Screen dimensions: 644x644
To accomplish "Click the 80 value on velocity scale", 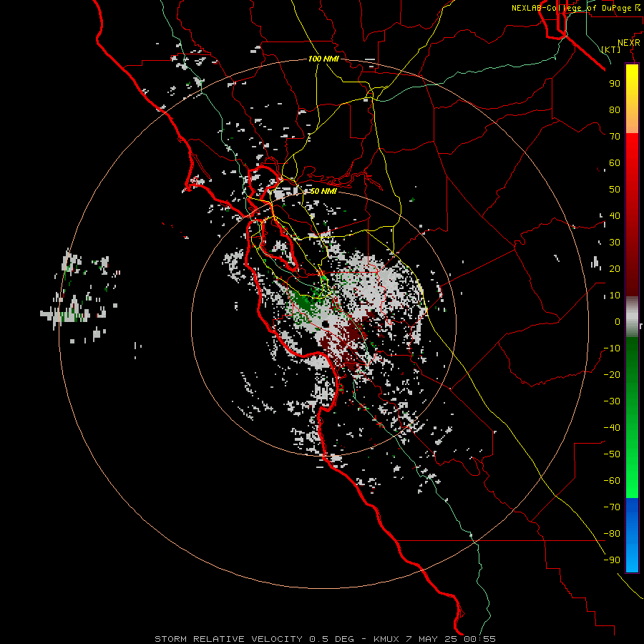I will click(x=615, y=109).
